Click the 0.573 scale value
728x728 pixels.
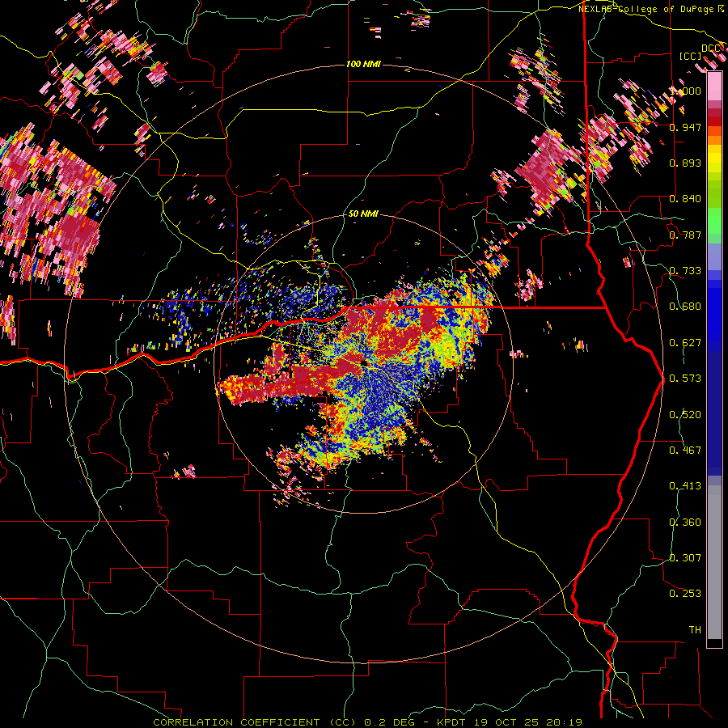(685, 378)
